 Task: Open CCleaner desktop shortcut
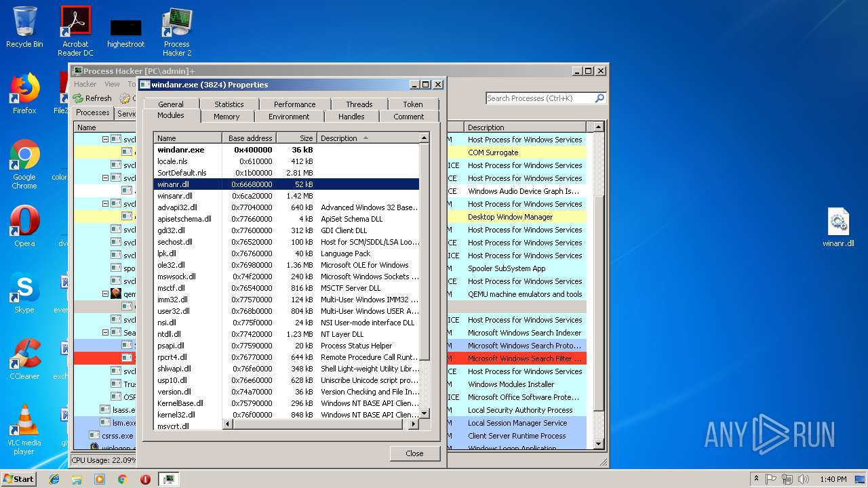[x=24, y=359]
